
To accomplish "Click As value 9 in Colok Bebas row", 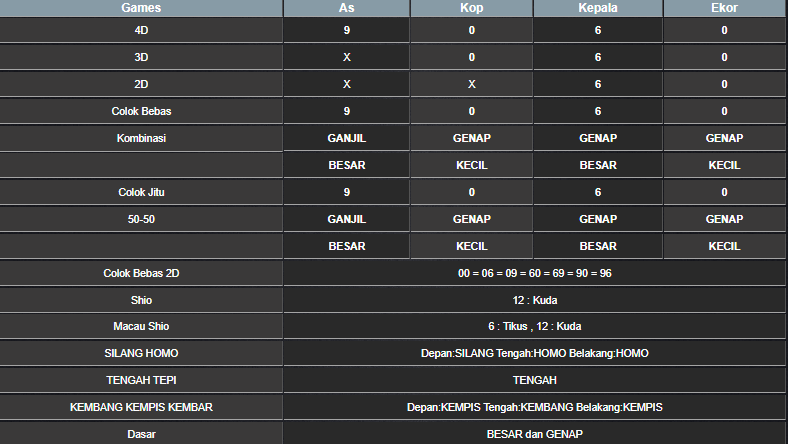I will (x=346, y=111).
